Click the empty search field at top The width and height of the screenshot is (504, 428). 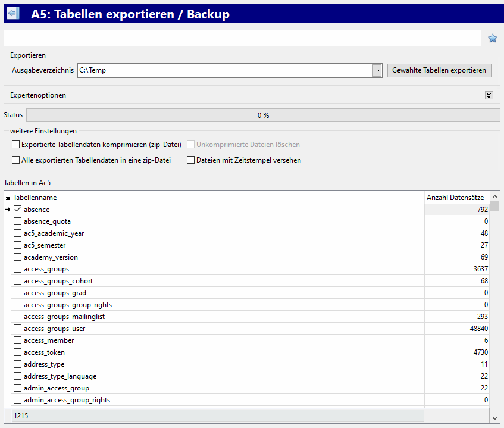coord(242,38)
